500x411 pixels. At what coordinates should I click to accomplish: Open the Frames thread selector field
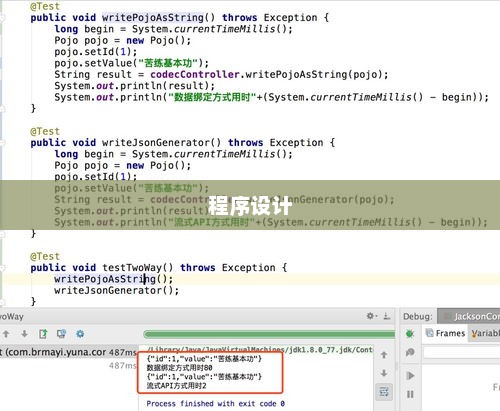(462, 352)
